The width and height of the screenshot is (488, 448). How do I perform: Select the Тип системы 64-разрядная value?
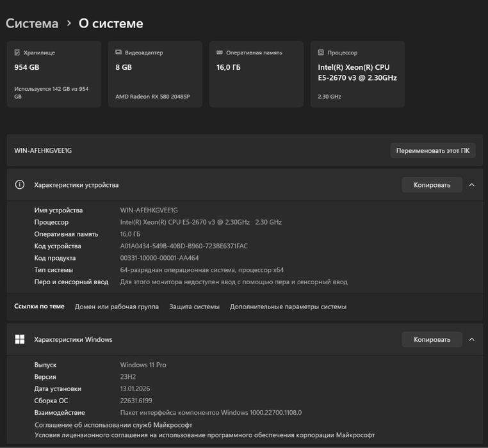[202, 270]
